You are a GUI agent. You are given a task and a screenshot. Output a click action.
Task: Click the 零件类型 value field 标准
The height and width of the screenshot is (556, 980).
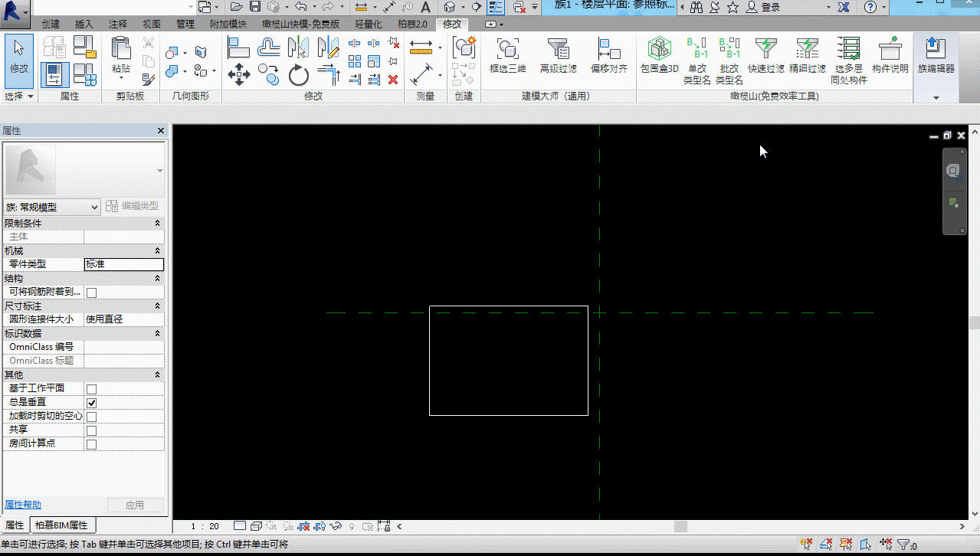click(x=123, y=264)
